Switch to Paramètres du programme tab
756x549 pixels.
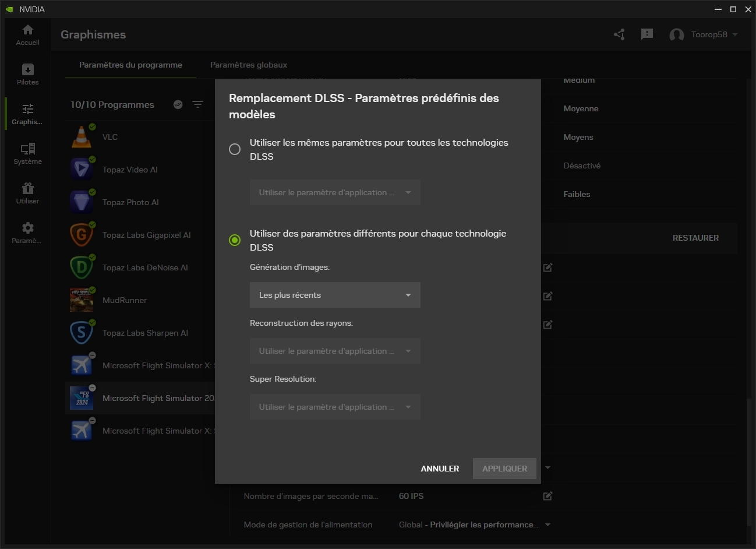click(130, 65)
